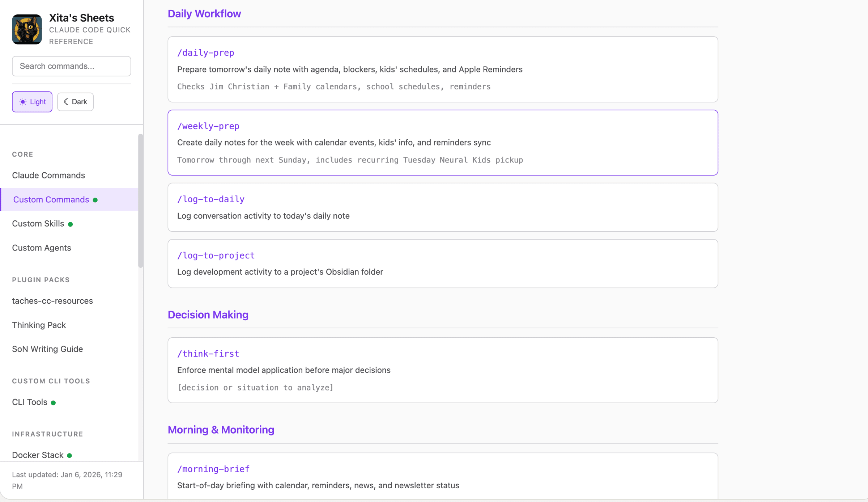868x502 pixels.
Task: Click the Xita's Sheets cat logo
Action: [27, 29]
